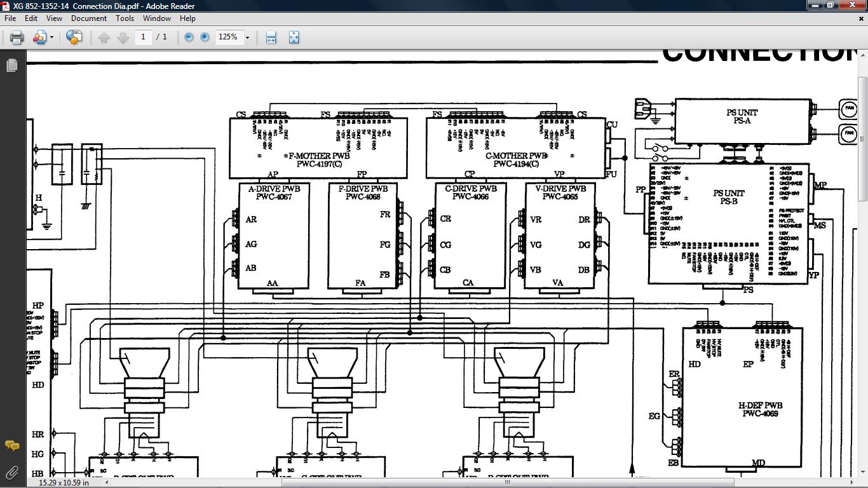Open the Pages panel in sidebar
Viewport: 868px width, 488px height.
pyautogui.click(x=12, y=65)
